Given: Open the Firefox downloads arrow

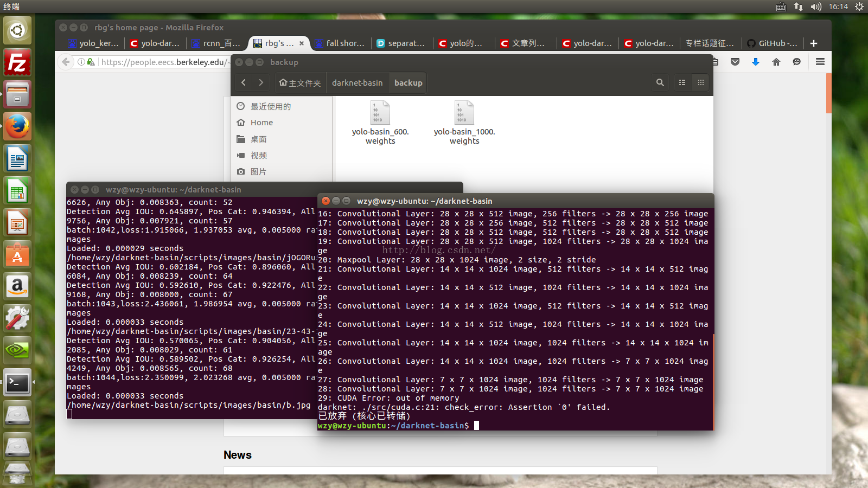Looking at the screenshot, I should pyautogui.click(x=756, y=62).
